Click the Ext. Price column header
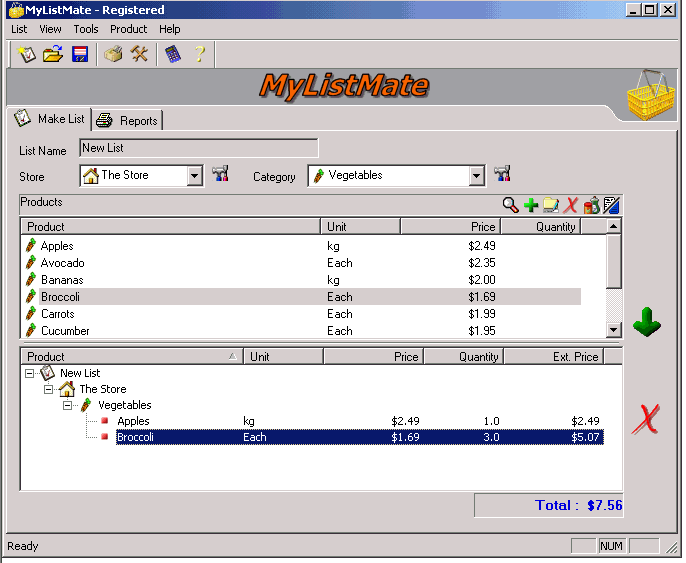The width and height of the screenshot is (686, 563). point(553,357)
